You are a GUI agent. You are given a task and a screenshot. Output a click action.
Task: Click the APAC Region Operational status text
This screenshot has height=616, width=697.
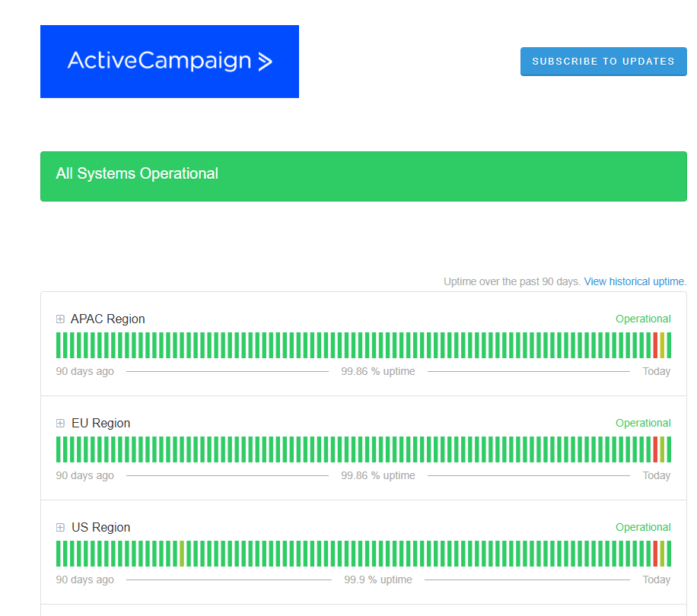tap(643, 319)
